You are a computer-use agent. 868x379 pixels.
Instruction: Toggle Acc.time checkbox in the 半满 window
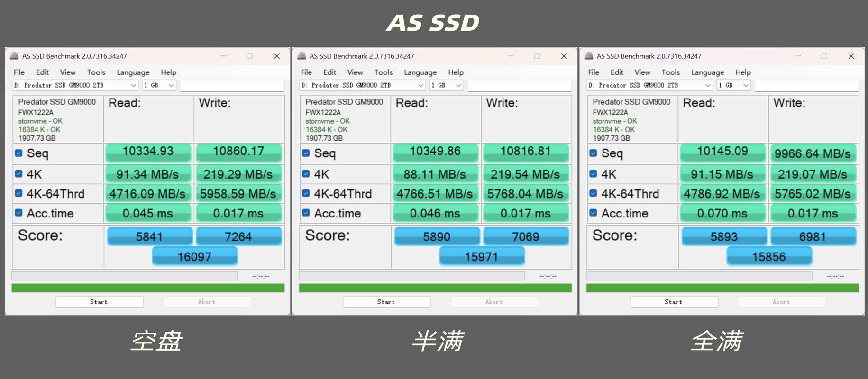pos(306,213)
